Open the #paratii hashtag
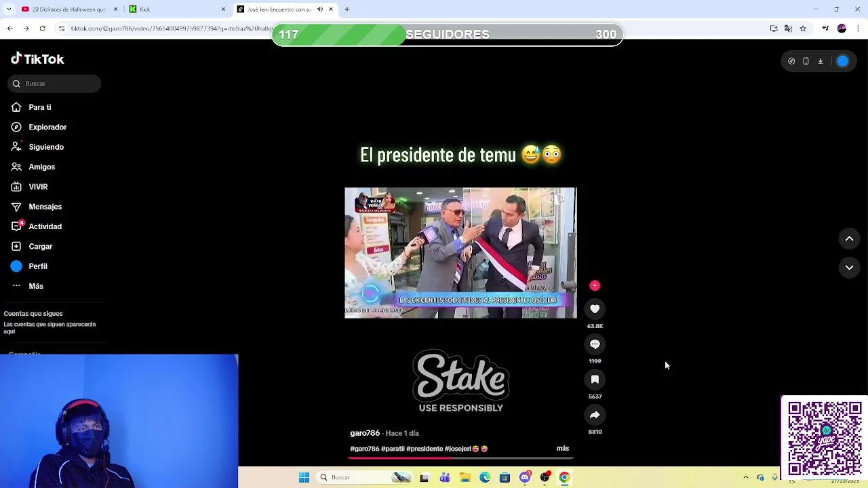868x488 pixels. [393, 449]
